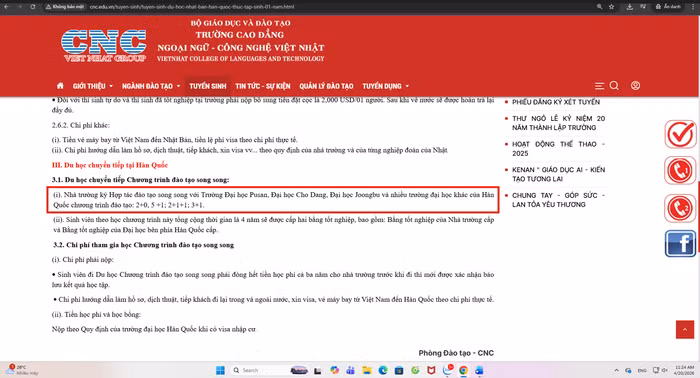Bookmark this page with the star icon
This screenshot has width=700, height=378.
tap(612, 7)
